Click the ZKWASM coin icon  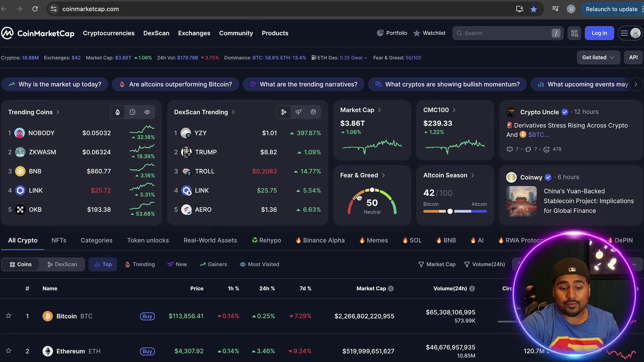(20, 152)
